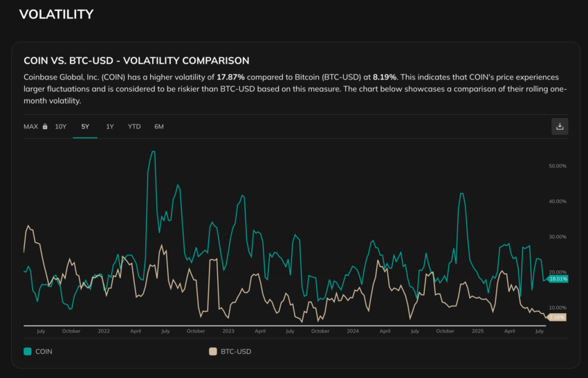
Task: Switch to the 10Y range tab
Action: pos(61,126)
